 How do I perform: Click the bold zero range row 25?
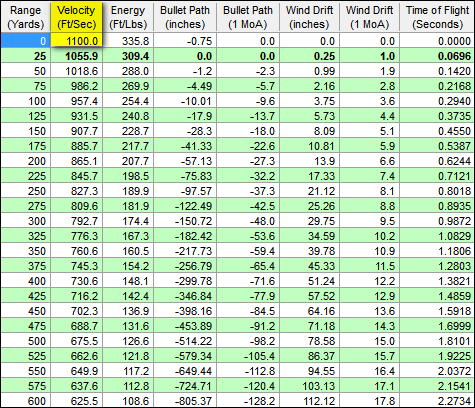[x=237, y=56]
